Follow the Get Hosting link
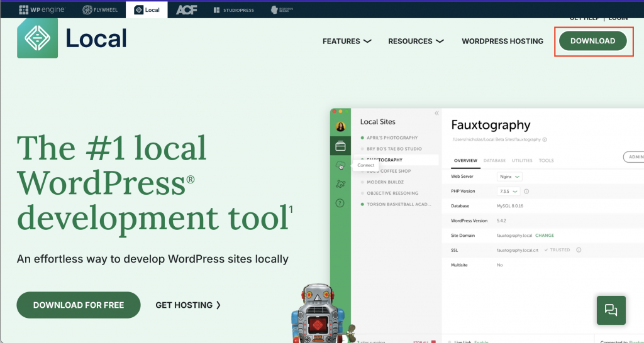The height and width of the screenshot is (343, 644). pyautogui.click(x=188, y=305)
